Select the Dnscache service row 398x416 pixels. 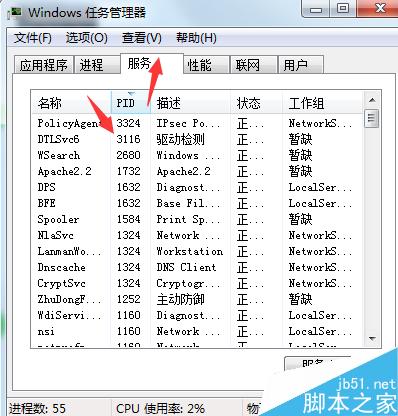click(x=197, y=267)
